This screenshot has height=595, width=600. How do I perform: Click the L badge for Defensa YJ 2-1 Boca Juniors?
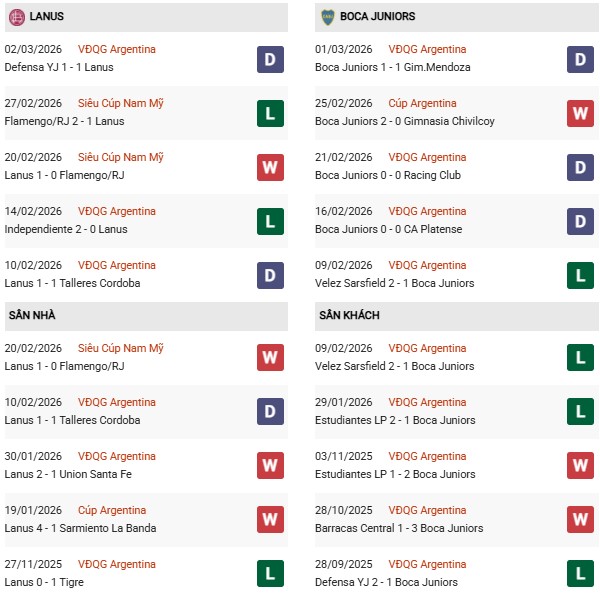580,574
